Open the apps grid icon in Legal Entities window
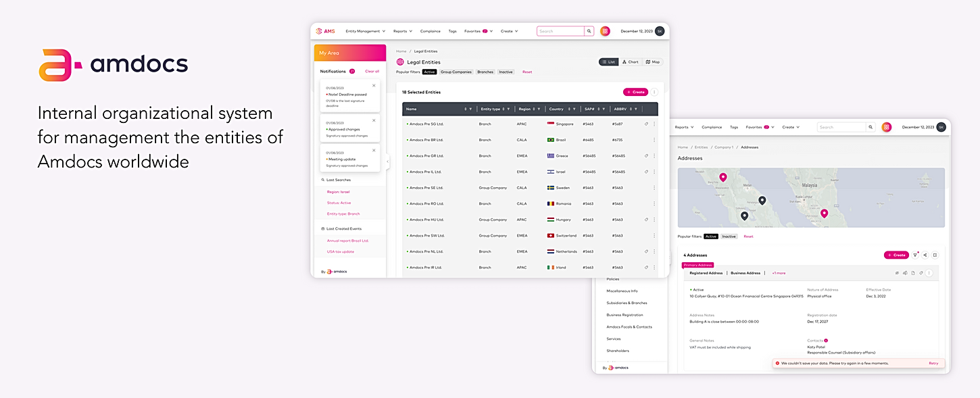980x398 pixels. [x=605, y=31]
